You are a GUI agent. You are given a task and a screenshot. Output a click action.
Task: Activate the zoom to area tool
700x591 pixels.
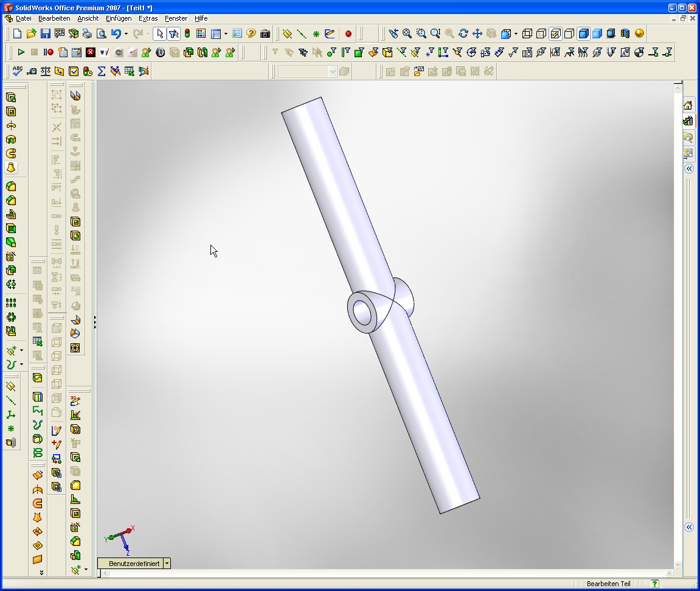tap(421, 33)
